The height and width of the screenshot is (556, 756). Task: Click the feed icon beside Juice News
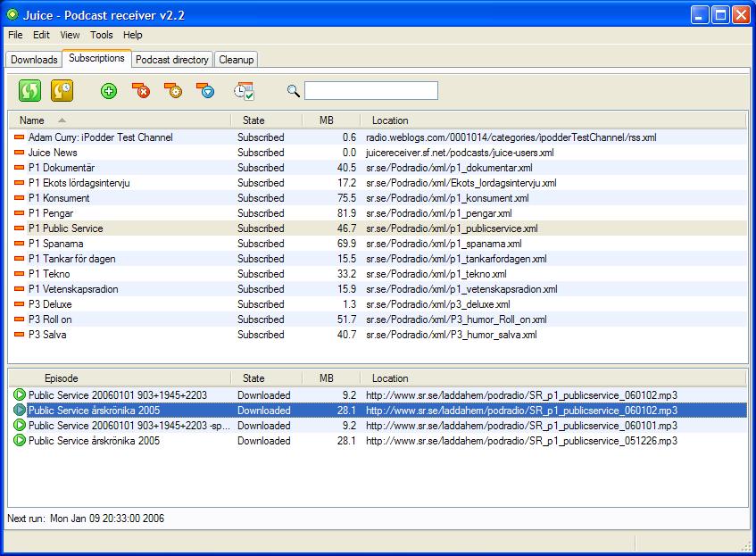pos(20,153)
